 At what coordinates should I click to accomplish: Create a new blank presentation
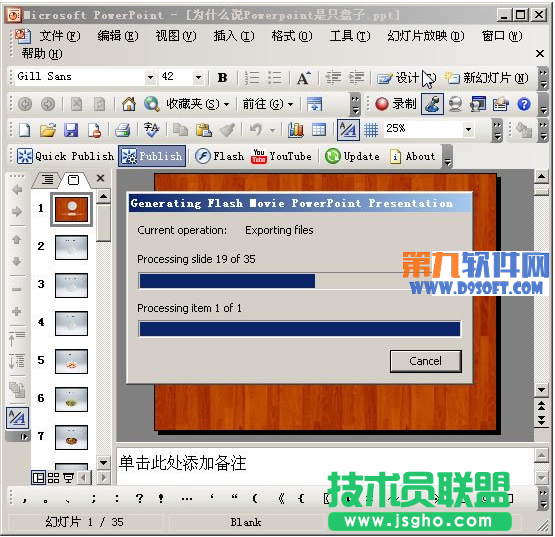click(24, 130)
